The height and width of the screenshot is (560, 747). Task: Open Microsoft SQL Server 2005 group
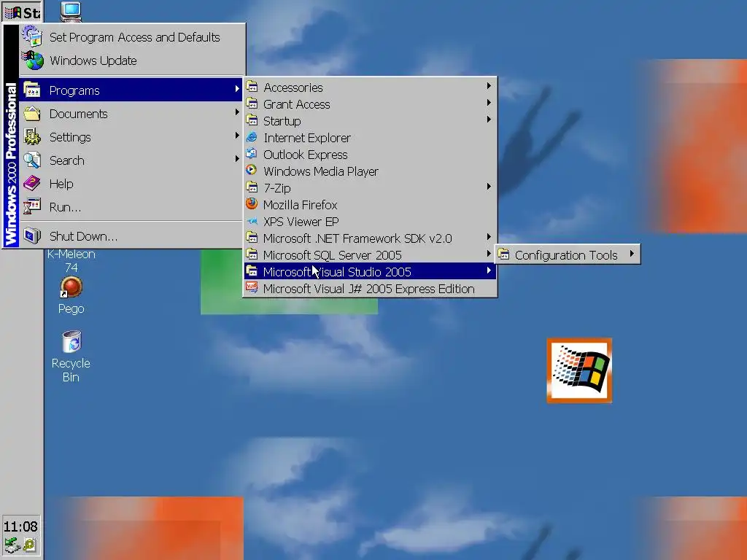370,254
